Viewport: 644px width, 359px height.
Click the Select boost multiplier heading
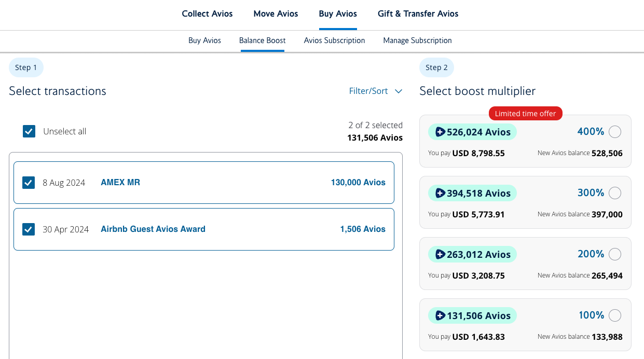(x=477, y=91)
